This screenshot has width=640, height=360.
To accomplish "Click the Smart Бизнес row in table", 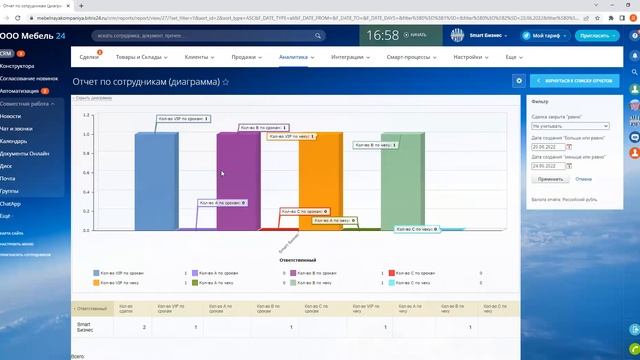I will (x=296, y=327).
